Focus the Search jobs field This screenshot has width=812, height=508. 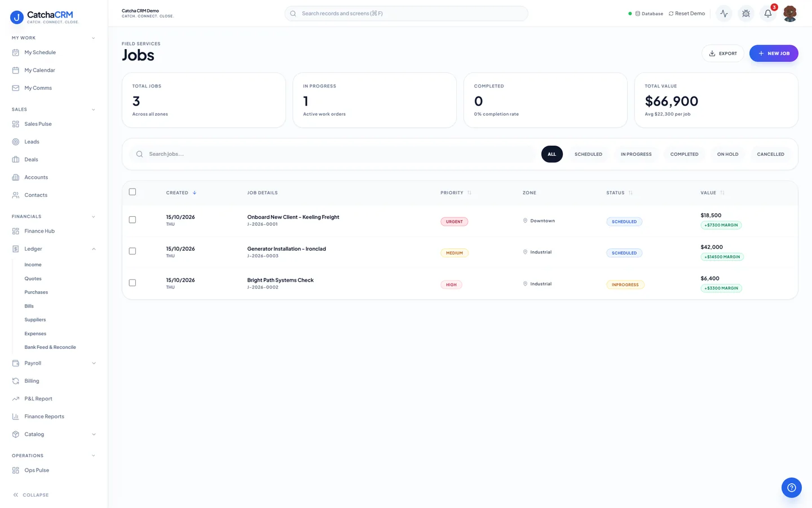point(333,154)
